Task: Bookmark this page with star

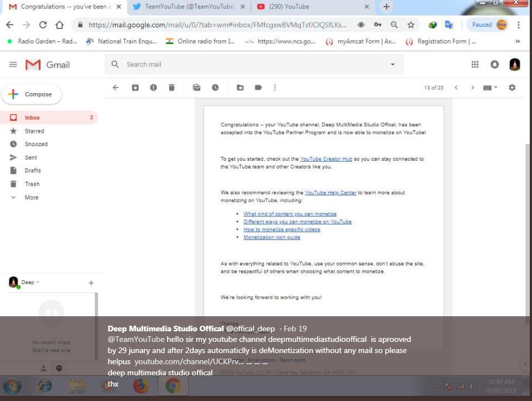Action: (411, 25)
